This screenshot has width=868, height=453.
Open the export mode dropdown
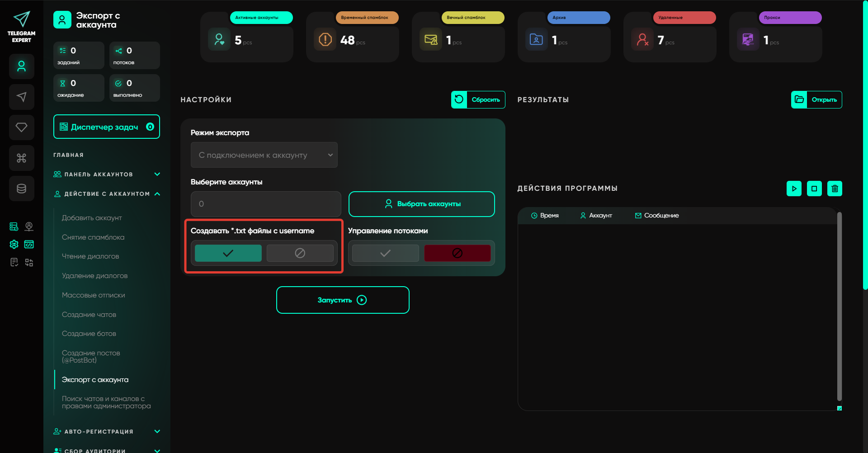coord(264,155)
